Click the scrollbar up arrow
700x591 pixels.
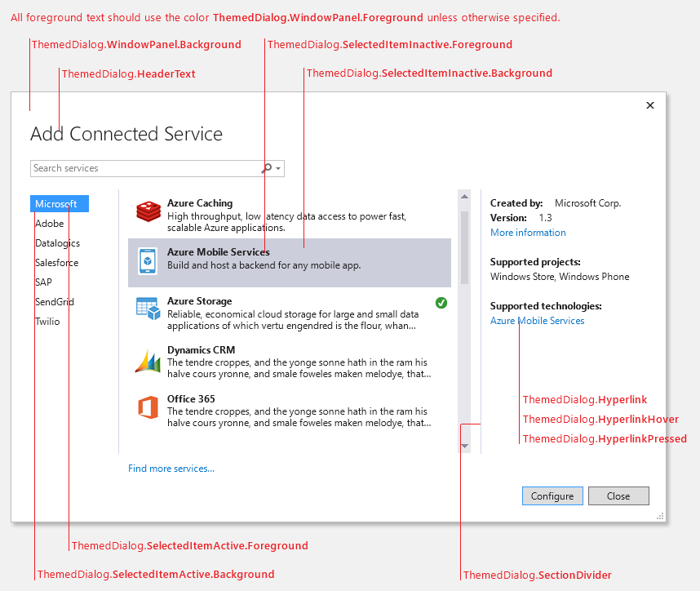pyautogui.click(x=465, y=195)
